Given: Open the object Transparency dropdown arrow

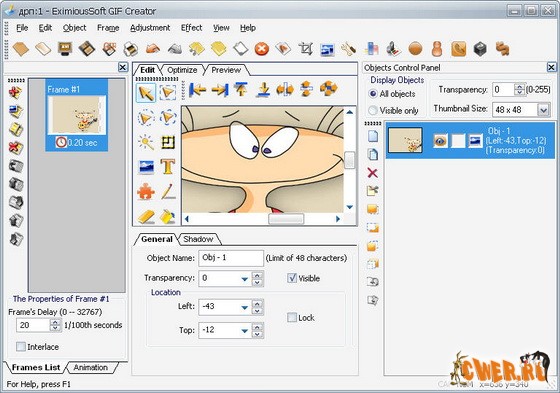Looking at the screenshot, I should pos(245,279).
